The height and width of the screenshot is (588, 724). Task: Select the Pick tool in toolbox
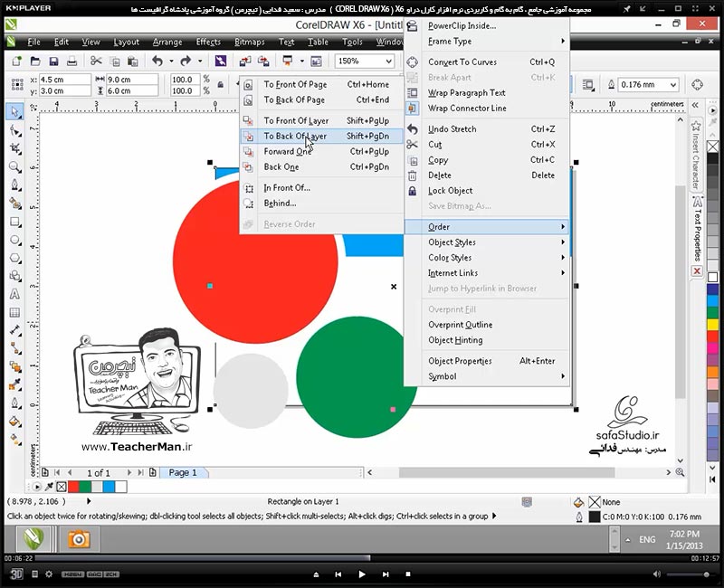(15, 111)
